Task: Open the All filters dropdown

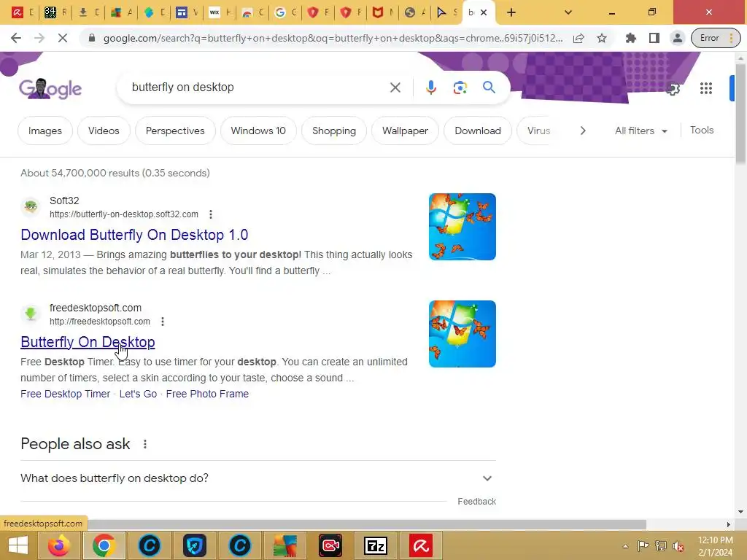Action: click(640, 131)
